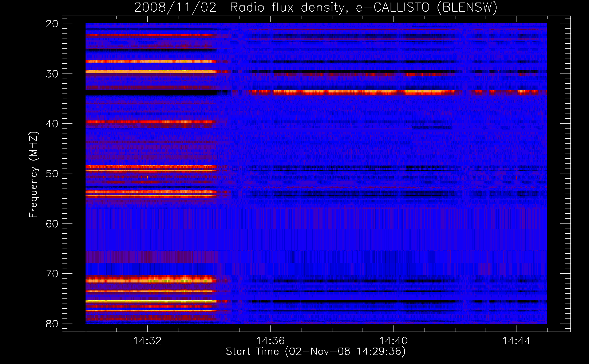Select the 80 frequency tick label
Viewport: 589px width, 364px height.
pos(52,324)
